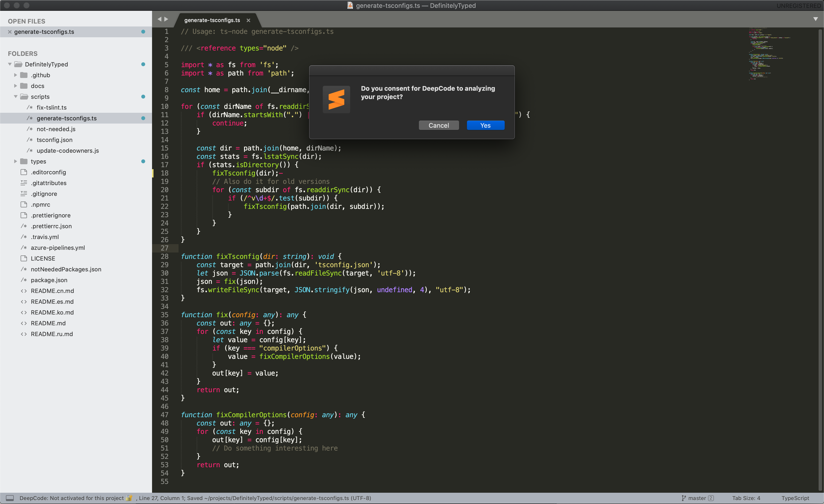
Task: Click the '// Do something interesting here' comment
Action: pos(275,448)
